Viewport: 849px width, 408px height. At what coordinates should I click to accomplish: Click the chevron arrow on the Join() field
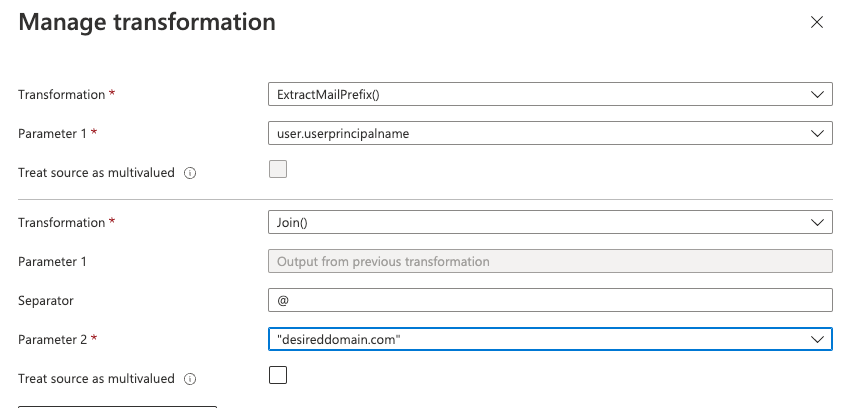[x=817, y=222]
